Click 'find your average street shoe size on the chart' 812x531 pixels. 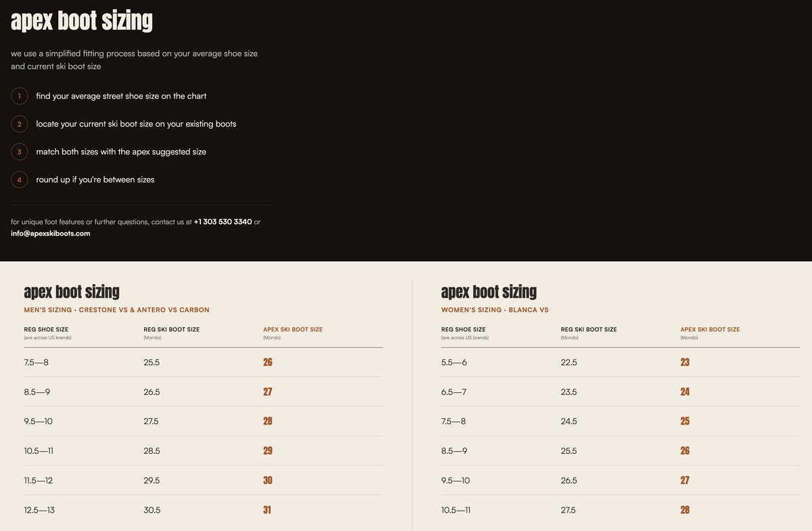pyautogui.click(x=121, y=96)
